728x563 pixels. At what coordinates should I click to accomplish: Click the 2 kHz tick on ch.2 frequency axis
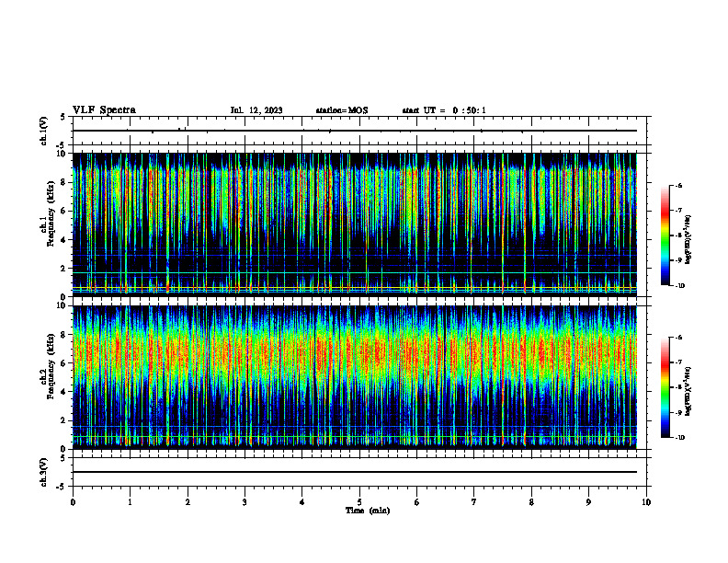point(64,420)
